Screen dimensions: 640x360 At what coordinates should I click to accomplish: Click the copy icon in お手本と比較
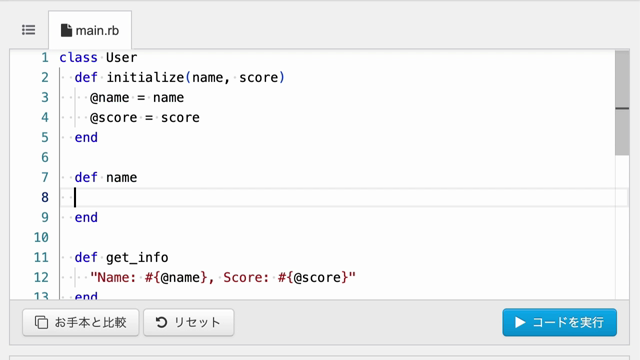pyautogui.click(x=41, y=322)
